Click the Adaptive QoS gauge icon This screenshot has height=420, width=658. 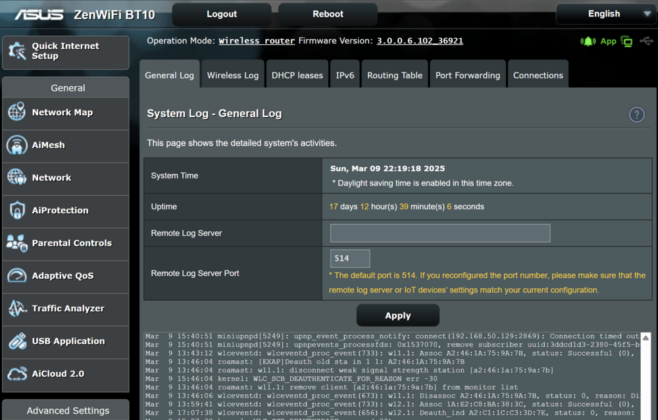tap(17, 275)
